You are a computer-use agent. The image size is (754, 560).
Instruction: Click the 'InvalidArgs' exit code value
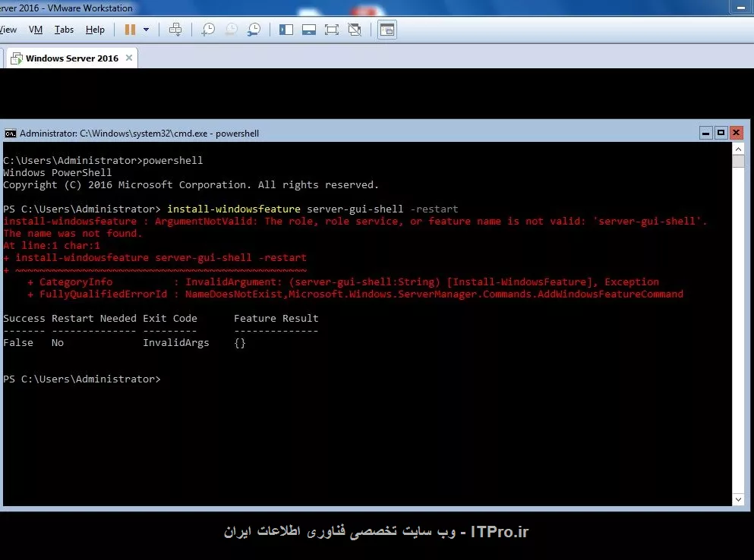(x=176, y=343)
